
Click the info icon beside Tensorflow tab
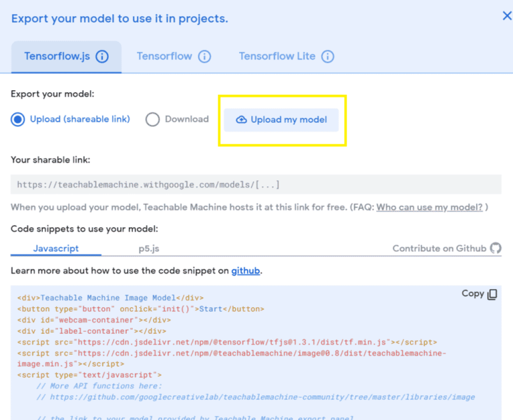click(204, 56)
